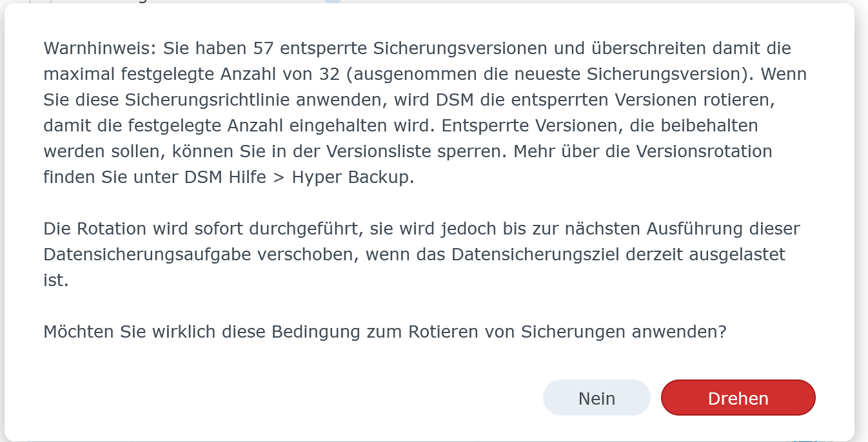Click the warning paragraph mentioning 57 entsperrte Sicherungsversionen
The height and width of the screenshot is (442, 868).
[425, 113]
